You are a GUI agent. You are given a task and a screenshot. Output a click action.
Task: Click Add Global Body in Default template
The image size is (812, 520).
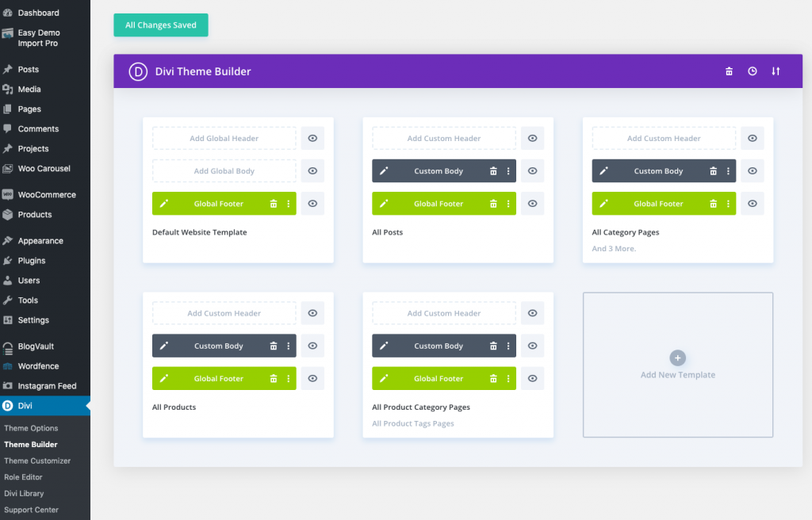point(224,171)
